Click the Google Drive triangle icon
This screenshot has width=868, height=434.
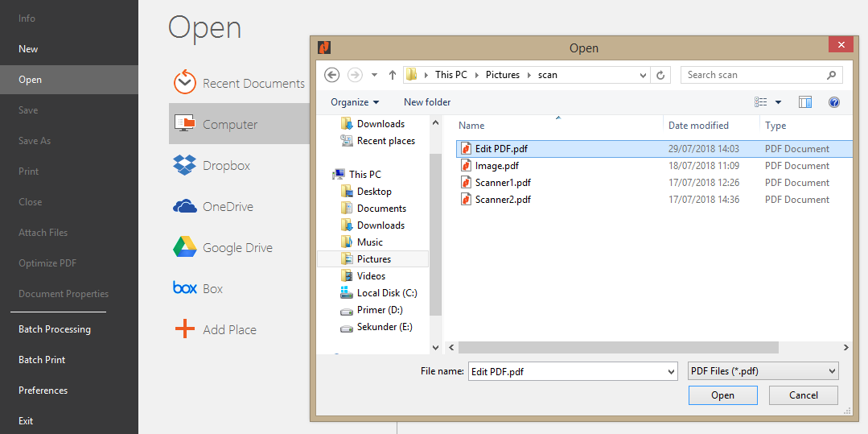click(184, 247)
